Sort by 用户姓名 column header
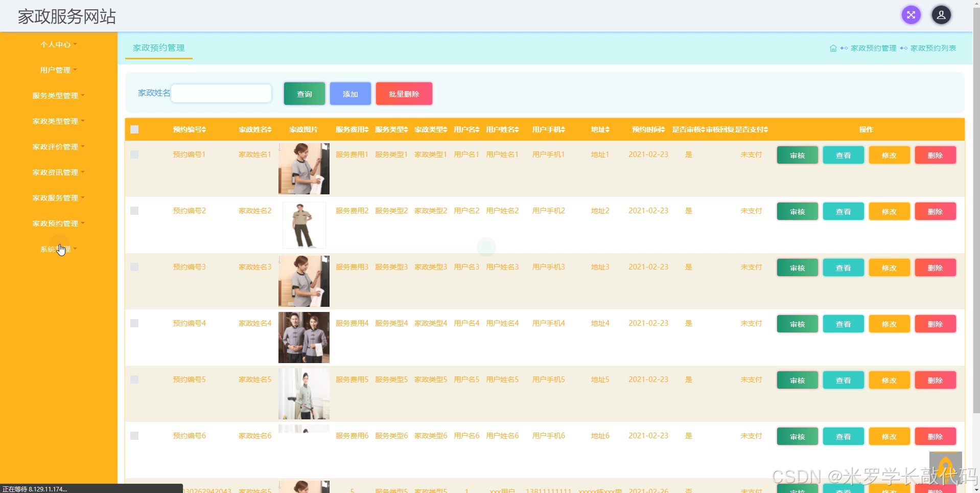 [502, 129]
